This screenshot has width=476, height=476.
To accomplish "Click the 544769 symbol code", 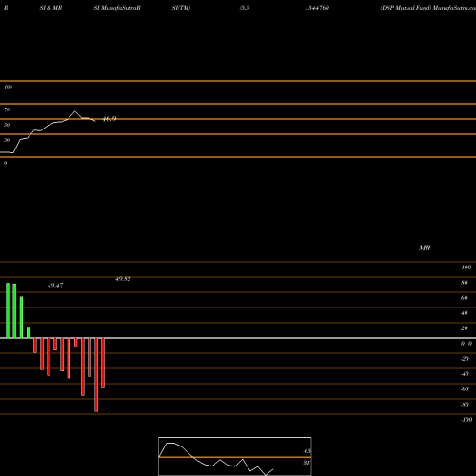I will click(x=318, y=8).
